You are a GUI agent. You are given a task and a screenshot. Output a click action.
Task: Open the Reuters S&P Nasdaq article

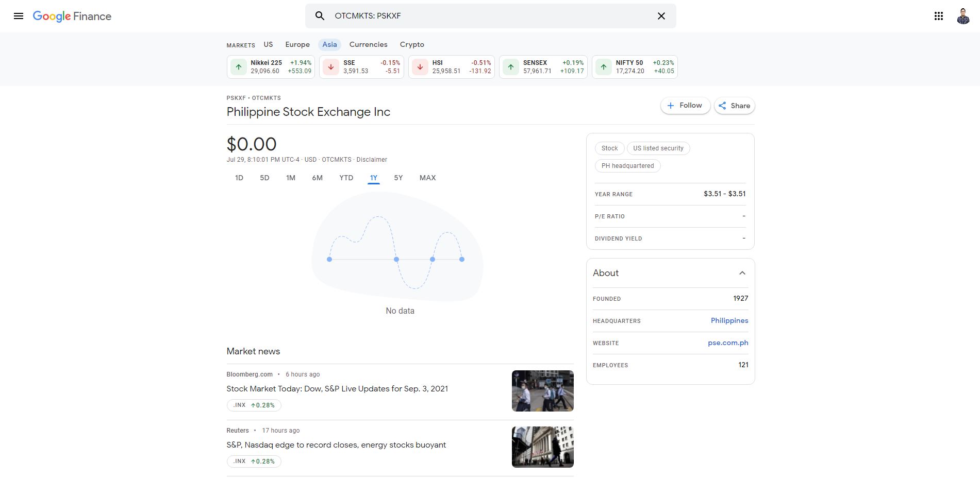pyautogui.click(x=336, y=444)
